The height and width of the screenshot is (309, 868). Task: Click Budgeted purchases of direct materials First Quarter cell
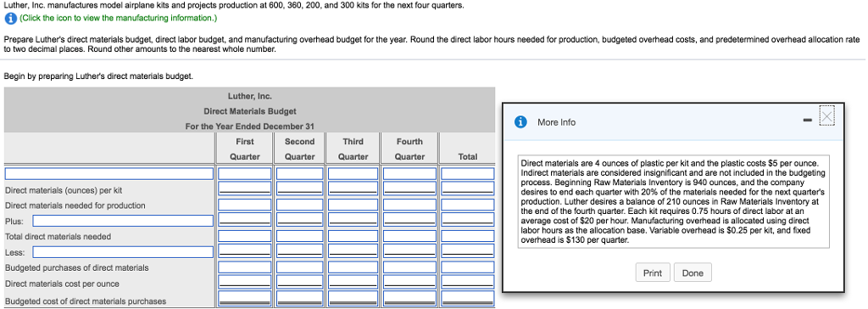point(245,267)
